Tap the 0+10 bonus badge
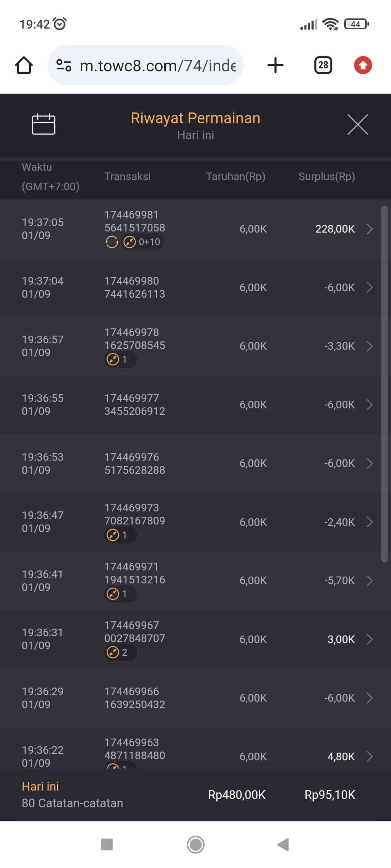Screen dimensions: 391x868 [x=142, y=242]
